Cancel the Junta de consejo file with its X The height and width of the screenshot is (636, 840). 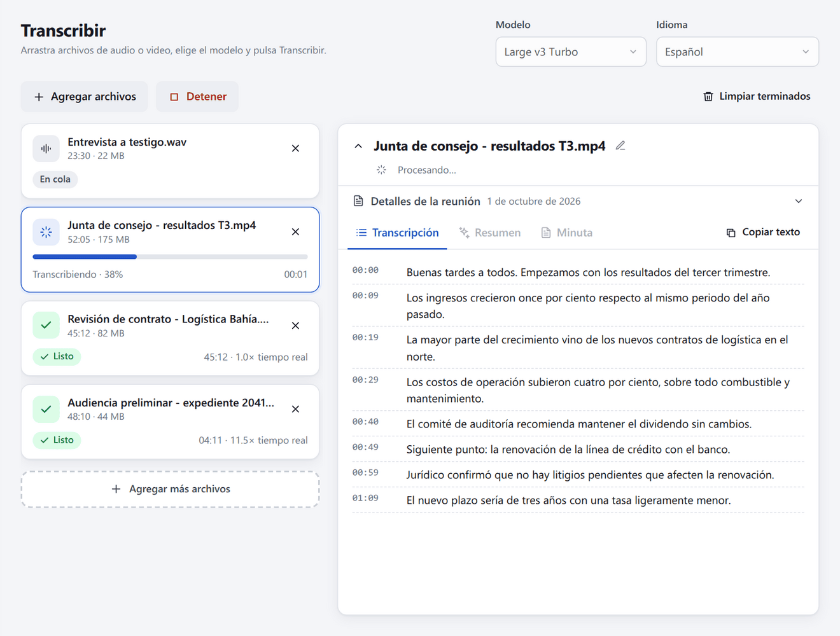(295, 232)
